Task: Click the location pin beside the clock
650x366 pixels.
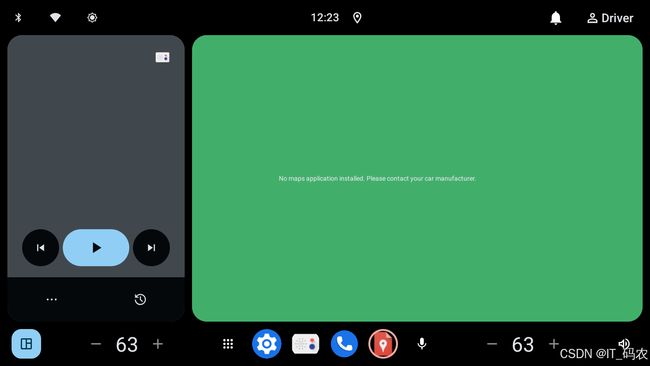Action: click(x=357, y=17)
